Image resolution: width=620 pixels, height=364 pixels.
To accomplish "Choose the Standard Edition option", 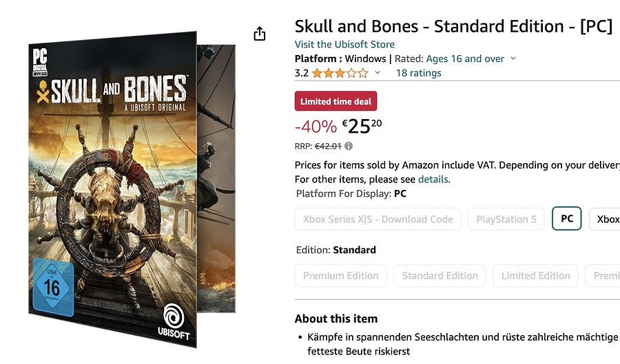I will 440,275.
